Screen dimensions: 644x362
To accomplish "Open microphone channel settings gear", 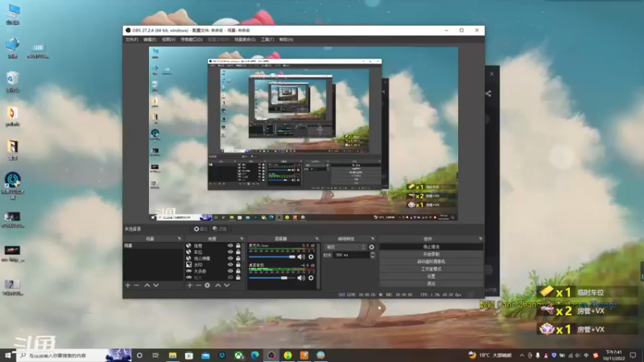I will 311,257.
